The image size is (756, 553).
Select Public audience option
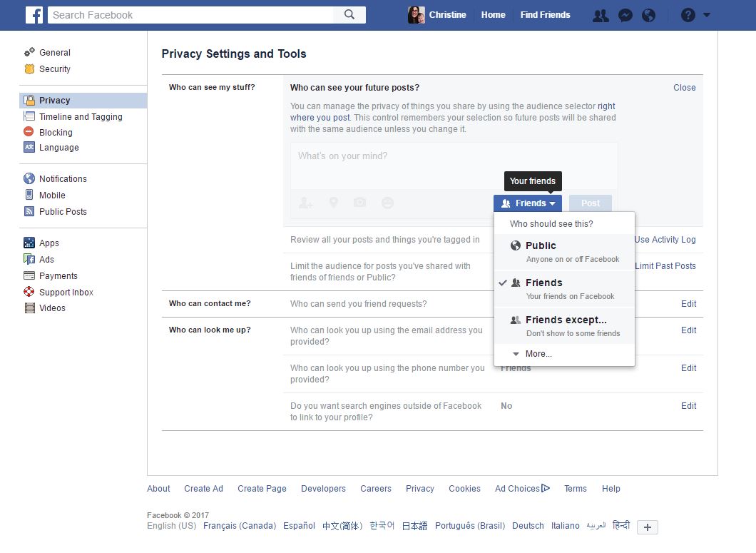pos(564,252)
